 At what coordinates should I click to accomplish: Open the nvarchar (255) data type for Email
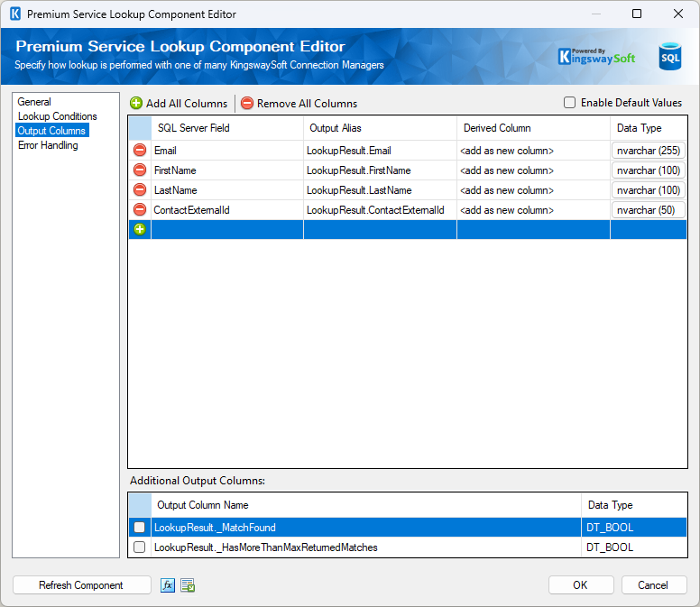coord(649,151)
